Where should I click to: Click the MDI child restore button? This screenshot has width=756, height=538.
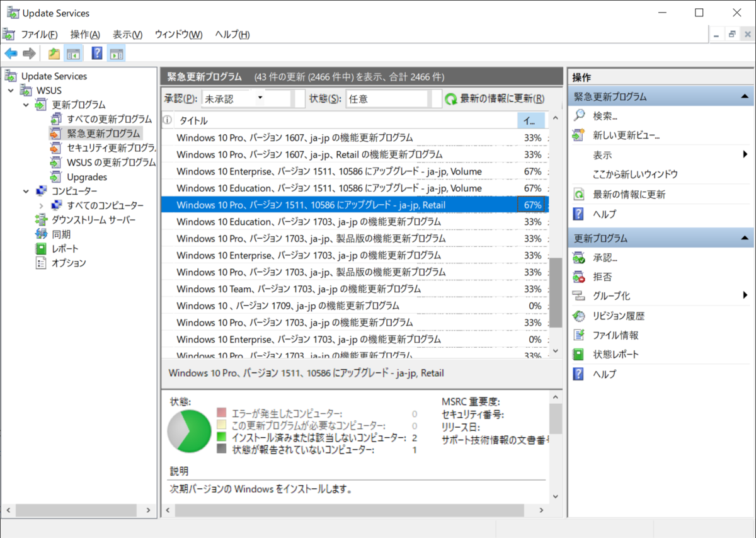pyautogui.click(x=731, y=34)
